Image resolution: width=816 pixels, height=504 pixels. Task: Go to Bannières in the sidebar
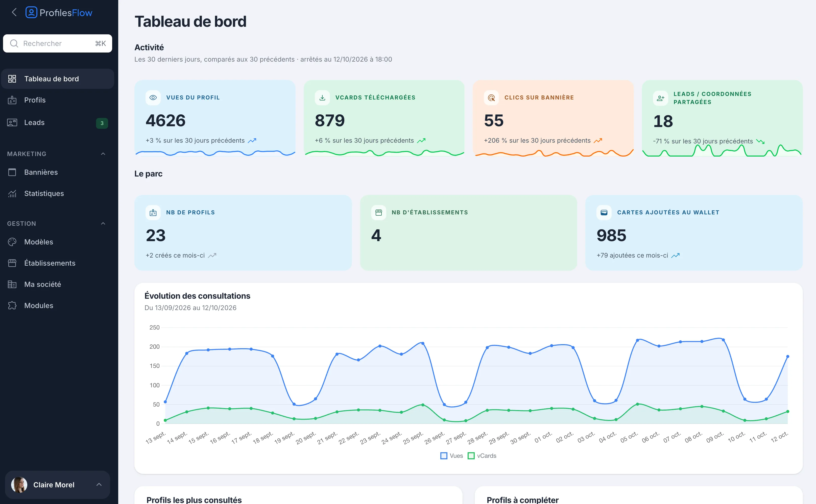tap(57, 172)
